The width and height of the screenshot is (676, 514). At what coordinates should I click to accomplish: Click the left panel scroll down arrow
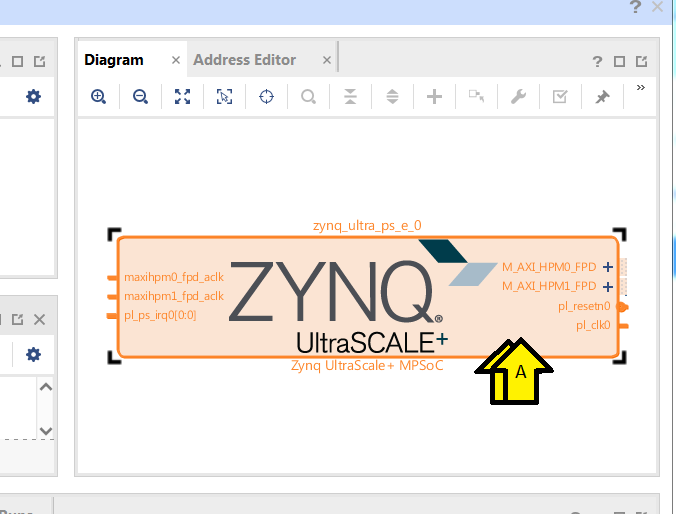point(46,430)
